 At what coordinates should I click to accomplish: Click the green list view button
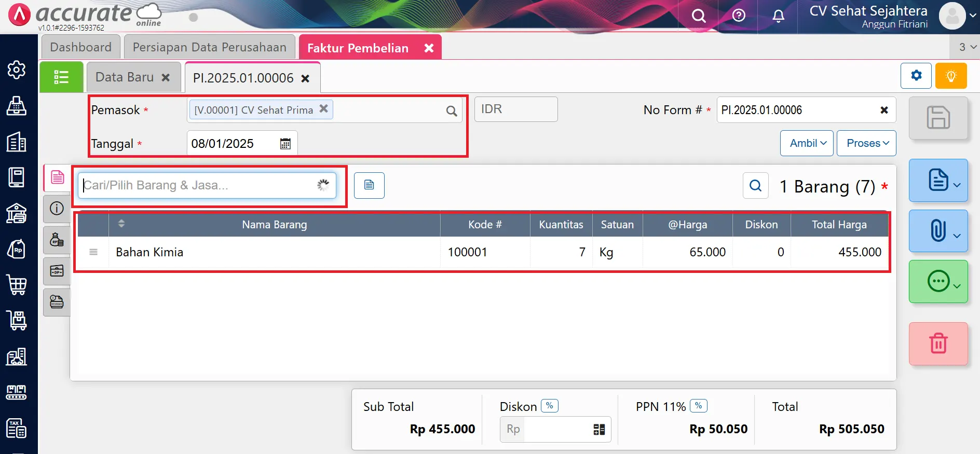click(61, 77)
